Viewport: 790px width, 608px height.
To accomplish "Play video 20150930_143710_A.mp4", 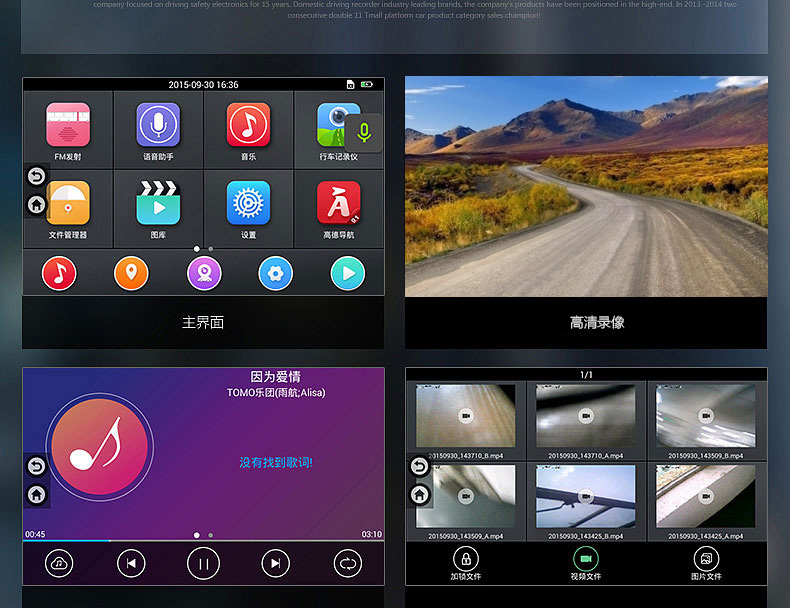I will coord(585,416).
